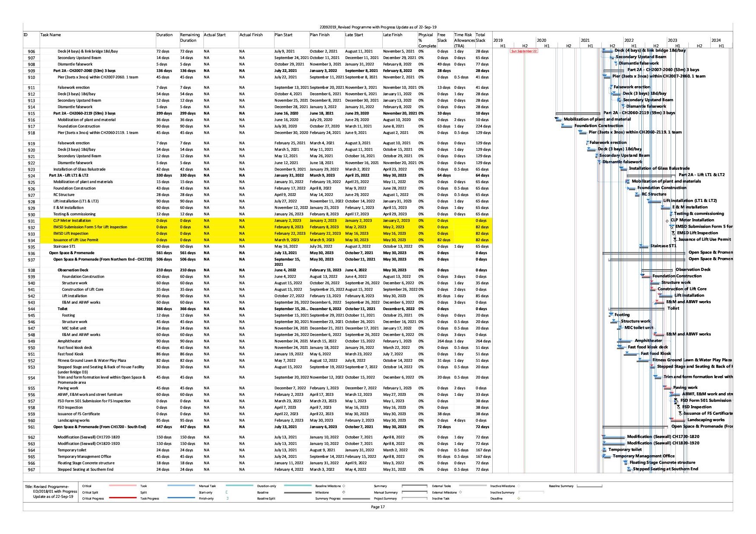Click 'Modification (Seawall) CH1720-1820' task name cell
This screenshot has width=756, height=534.
click(89, 438)
